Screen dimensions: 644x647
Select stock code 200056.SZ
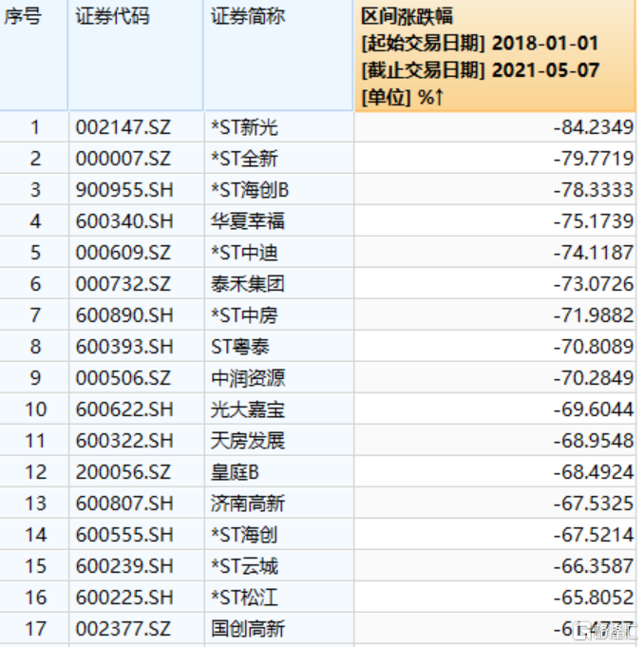click(123, 472)
